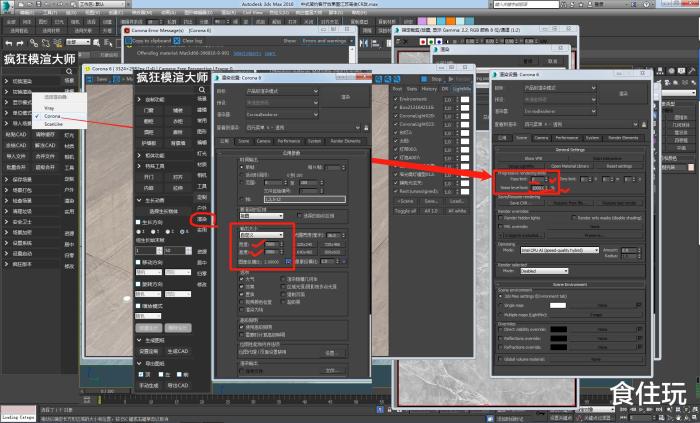Click the Save file icon in title bar
Image resolution: width=700 pixels, height=423 pixels.
[39, 4]
